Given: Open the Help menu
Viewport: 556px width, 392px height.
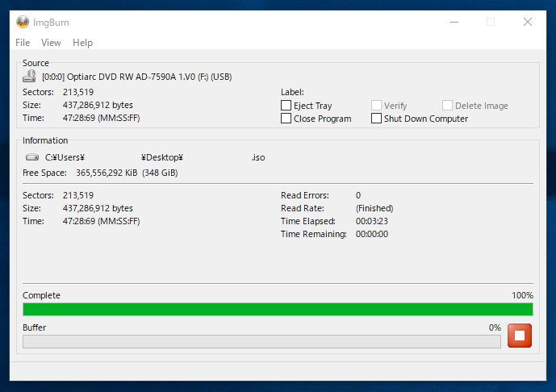Looking at the screenshot, I should pyautogui.click(x=82, y=43).
